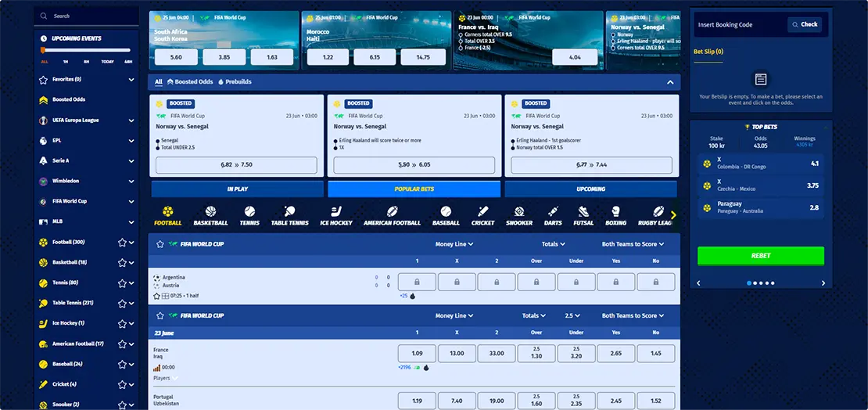
Task: Expand Wimbledon in sidebar
Action: click(131, 182)
